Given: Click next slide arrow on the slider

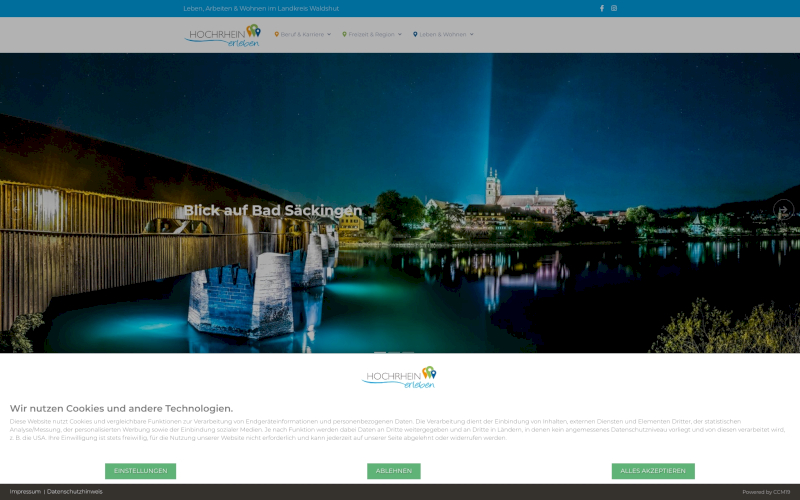Looking at the screenshot, I should 783,209.
